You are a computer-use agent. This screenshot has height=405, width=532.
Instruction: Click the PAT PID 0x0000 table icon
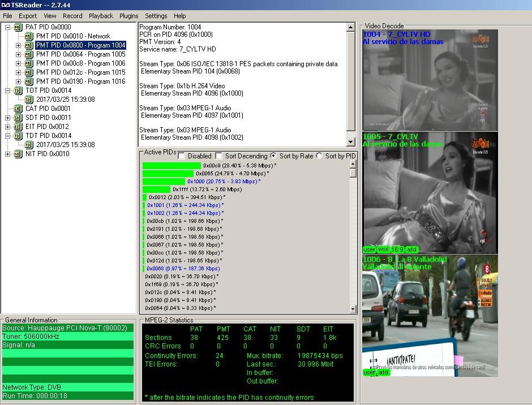tap(18, 27)
